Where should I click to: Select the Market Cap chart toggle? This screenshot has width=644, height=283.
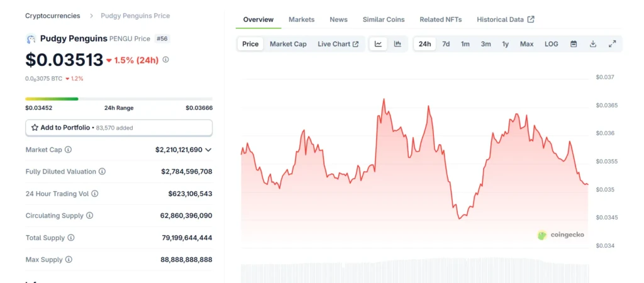(288, 44)
